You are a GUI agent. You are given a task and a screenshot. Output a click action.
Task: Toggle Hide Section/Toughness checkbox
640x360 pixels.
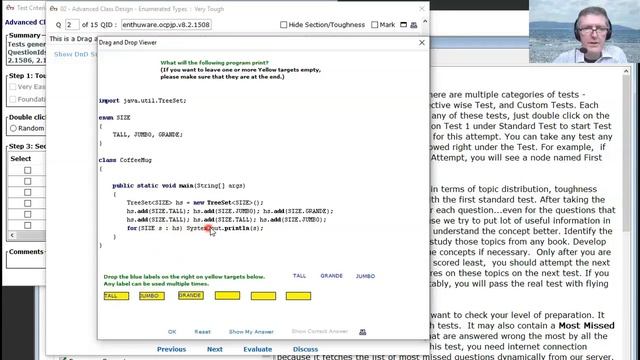pyautogui.click(x=284, y=24)
